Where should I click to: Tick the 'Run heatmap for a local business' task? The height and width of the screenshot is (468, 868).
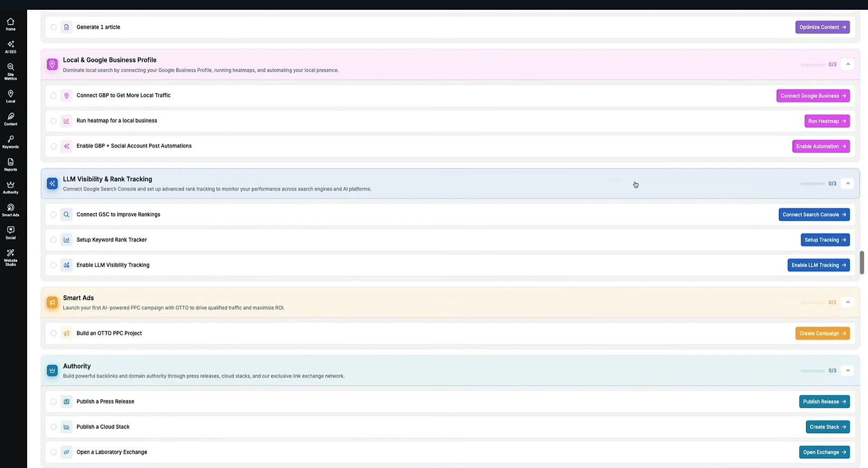[x=54, y=121]
